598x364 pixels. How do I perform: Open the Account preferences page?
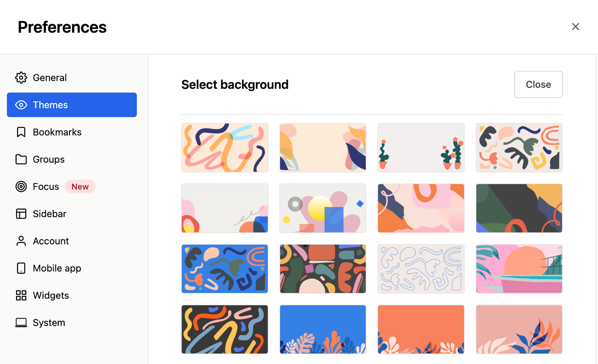click(x=50, y=241)
